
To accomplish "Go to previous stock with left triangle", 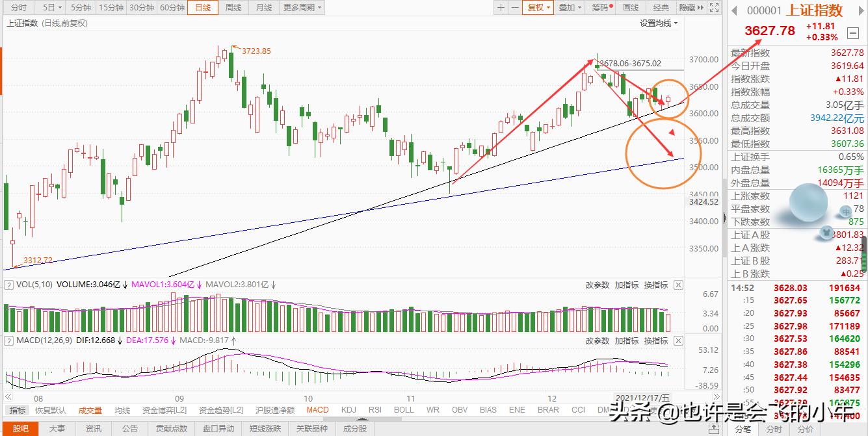I will click(x=735, y=10).
